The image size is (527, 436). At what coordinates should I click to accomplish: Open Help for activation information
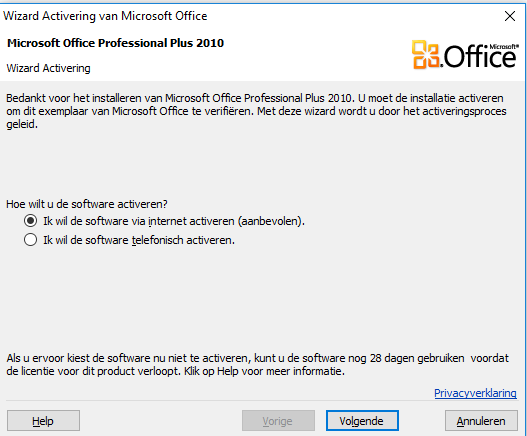[43, 421]
